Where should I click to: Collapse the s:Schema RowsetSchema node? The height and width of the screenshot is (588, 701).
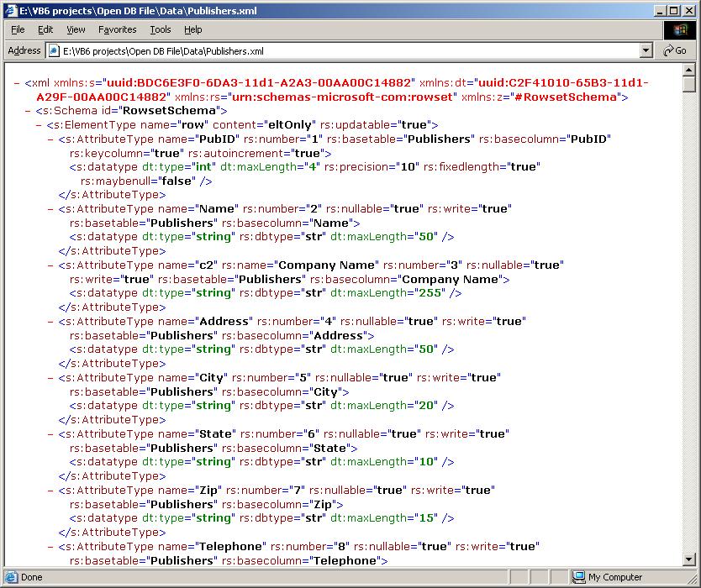coord(29,111)
